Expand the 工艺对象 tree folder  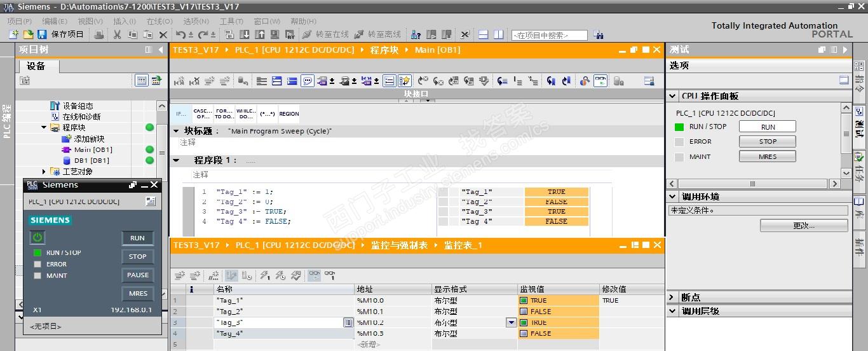(44, 172)
